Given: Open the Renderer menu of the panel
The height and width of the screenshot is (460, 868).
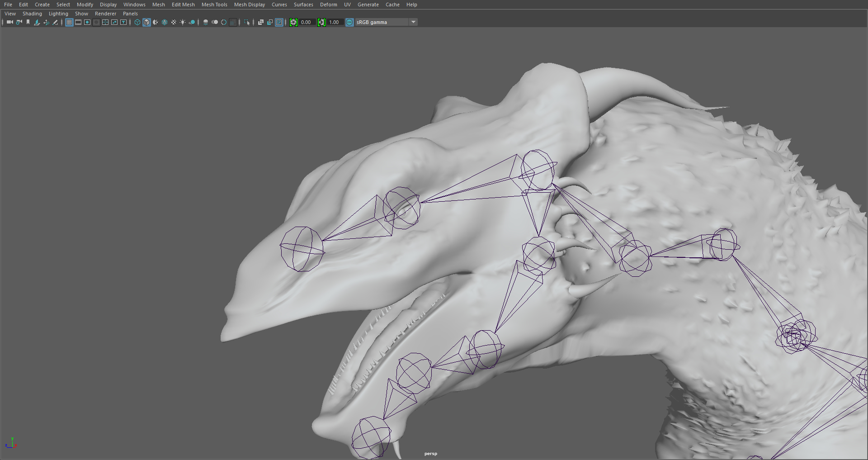Looking at the screenshot, I should [x=105, y=13].
